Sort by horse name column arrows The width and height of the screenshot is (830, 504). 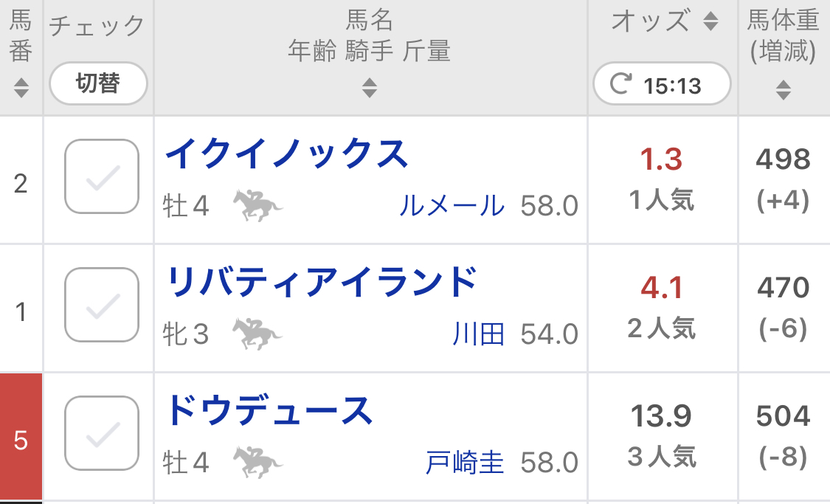370,89
